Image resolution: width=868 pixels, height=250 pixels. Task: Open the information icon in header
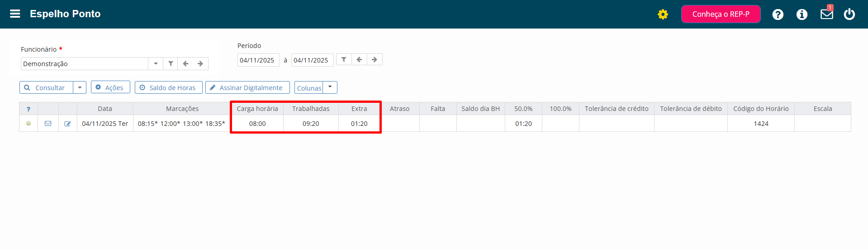pyautogui.click(x=802, y=14)
